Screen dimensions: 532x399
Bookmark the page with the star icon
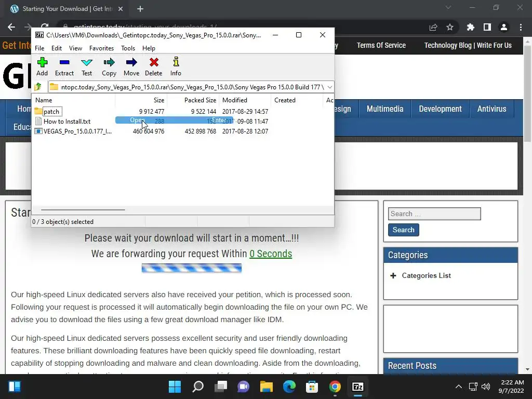450,27
